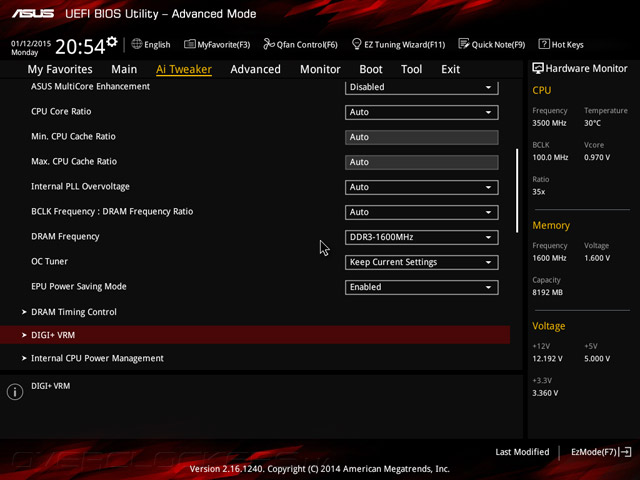This screenshot has width=640, height=480.
Task: Open ASUS MultiCore Enhancement dropdown
Action: coord(422,87)
